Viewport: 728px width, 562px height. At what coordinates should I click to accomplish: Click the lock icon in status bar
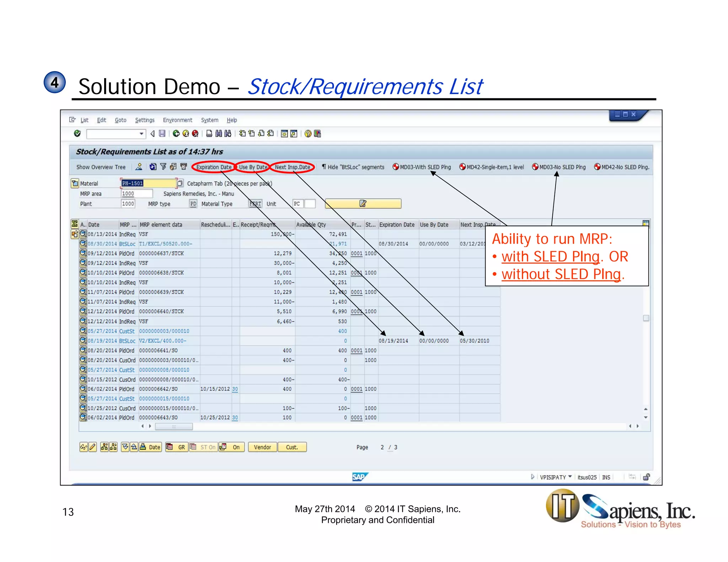(x=647, y=477)
